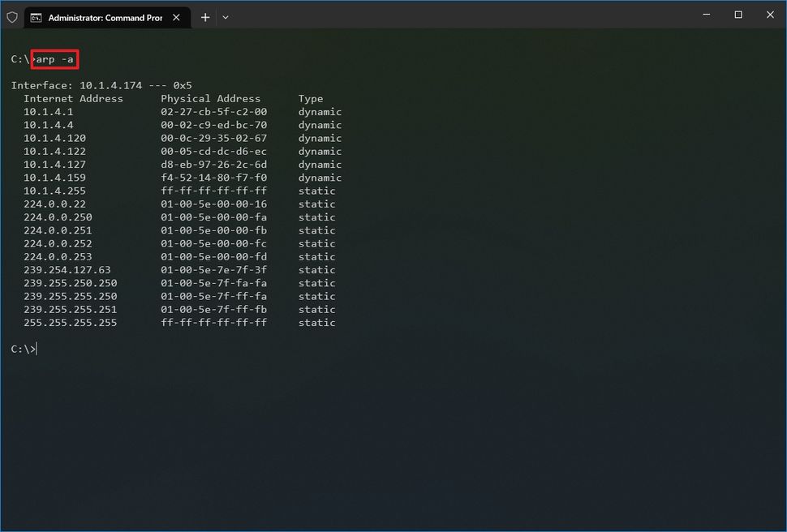Image resolution: width=787 pixels, height=532 pixels.
Task: Close the terminal window
Action: (x=770, y=15)
